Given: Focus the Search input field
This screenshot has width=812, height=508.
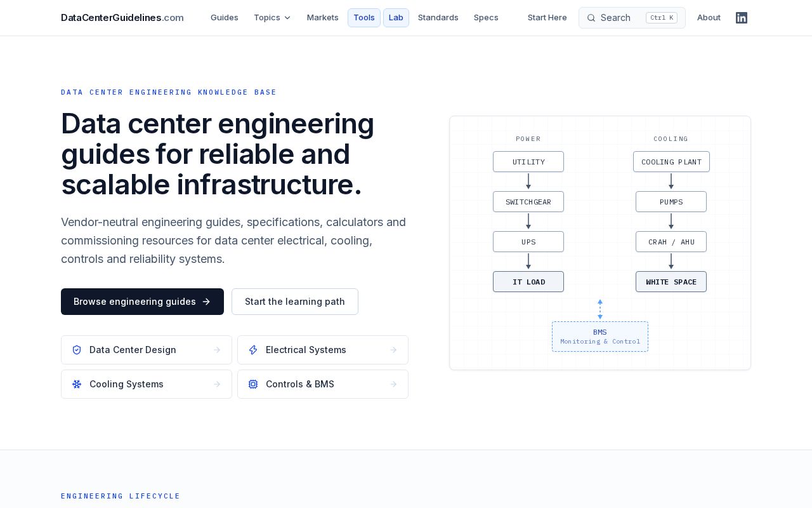Looking at the screenshot, I should (x=632, y=18).
